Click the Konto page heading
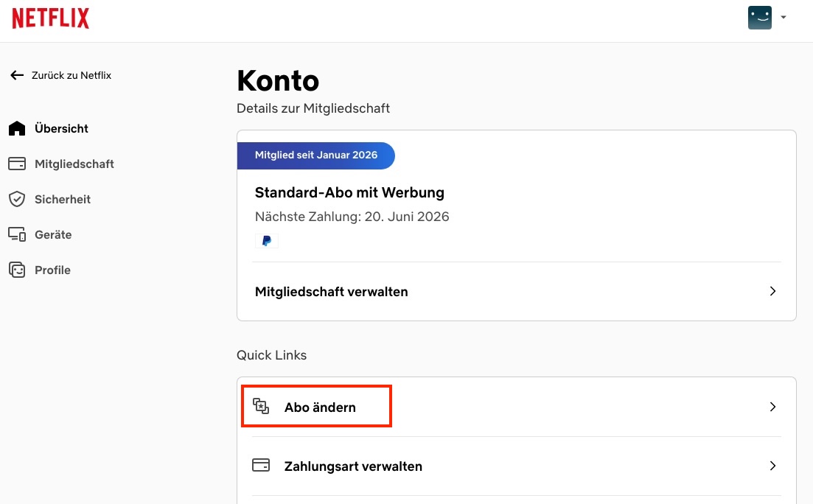 [x=278, y=81]
